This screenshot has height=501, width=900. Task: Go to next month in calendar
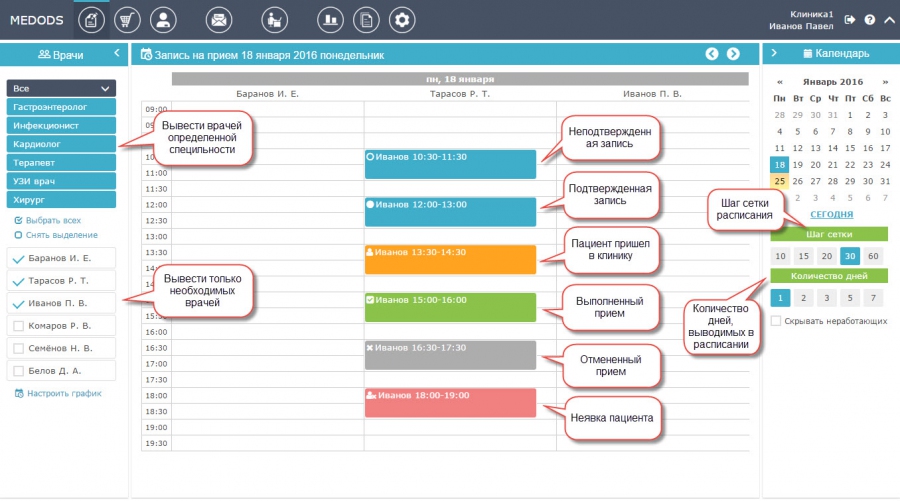point(885,82)
